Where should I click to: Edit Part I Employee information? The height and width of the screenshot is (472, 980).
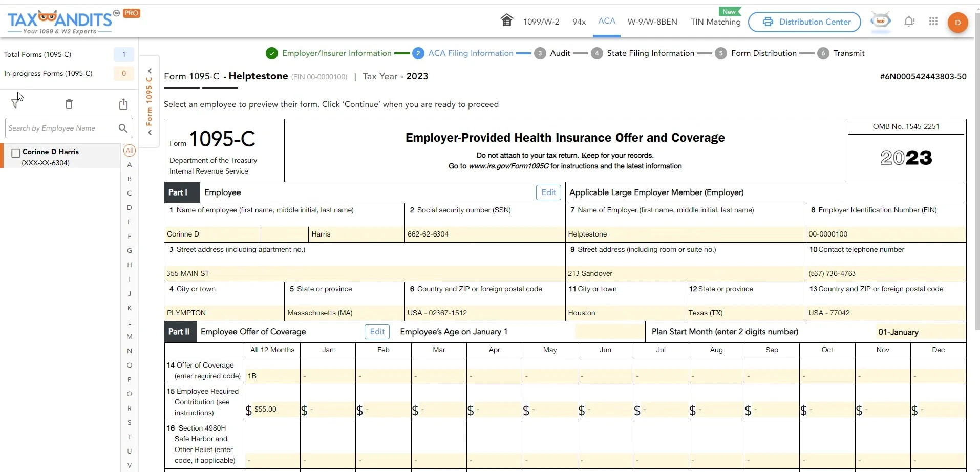pyautogui.click(x=548, y=192)
